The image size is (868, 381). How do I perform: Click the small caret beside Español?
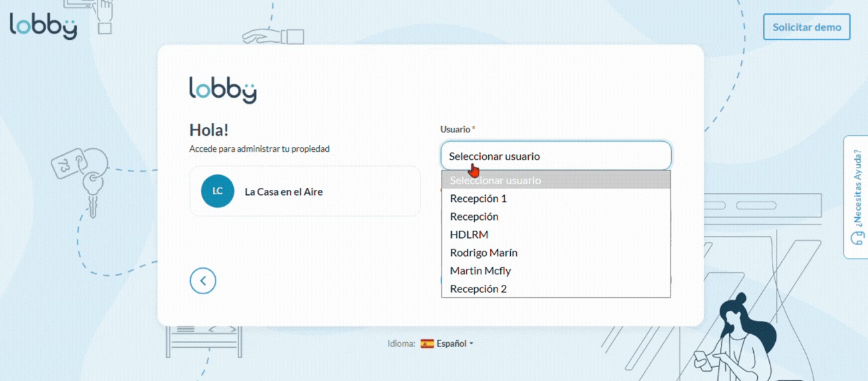[x=471, y=344]
